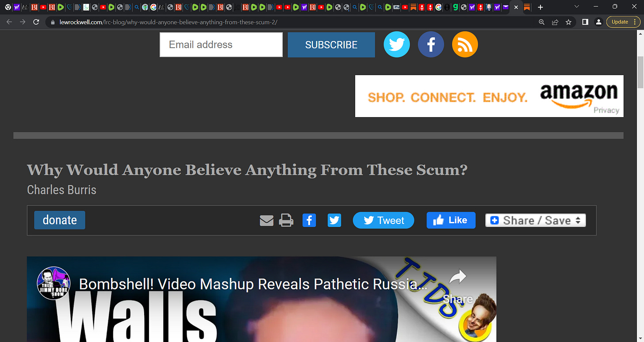Bookmark this tab with the star

tap(568, 22)
